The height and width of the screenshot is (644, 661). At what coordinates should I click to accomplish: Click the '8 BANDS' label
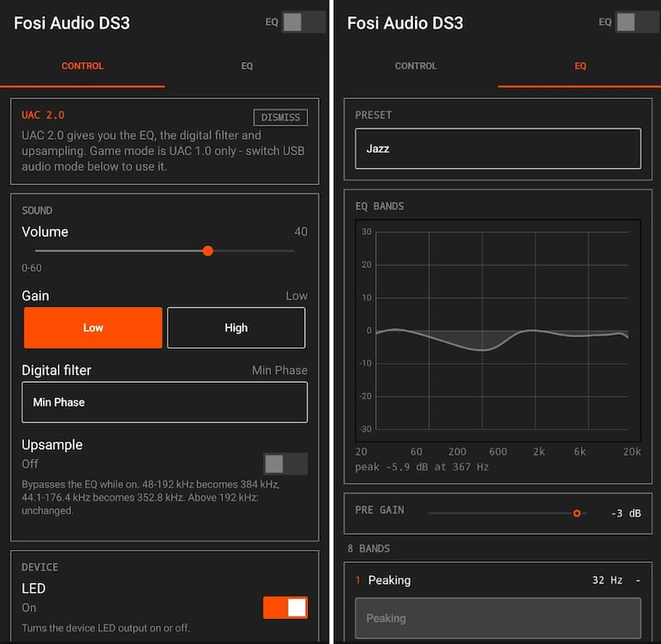(369, 549)
